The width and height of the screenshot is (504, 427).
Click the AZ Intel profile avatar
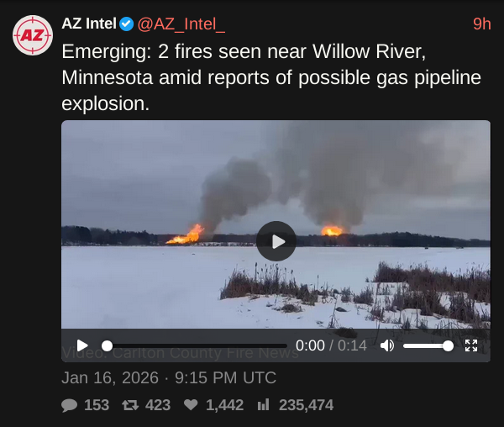point(33,35)
